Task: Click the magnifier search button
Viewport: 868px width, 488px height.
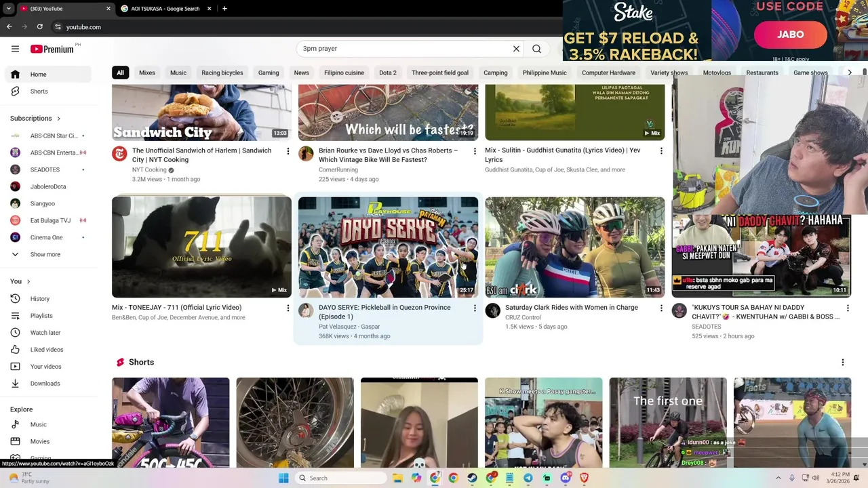Action: tap(536, 49)
